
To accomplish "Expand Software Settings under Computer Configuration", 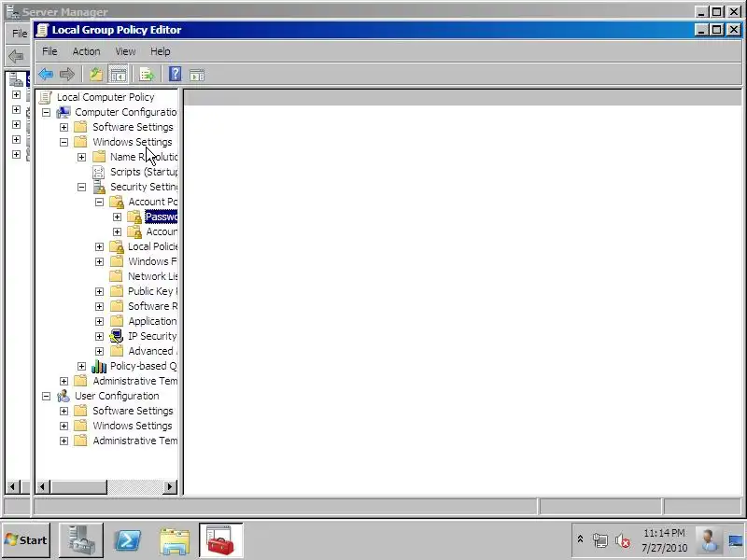I will tap(63, 127).
